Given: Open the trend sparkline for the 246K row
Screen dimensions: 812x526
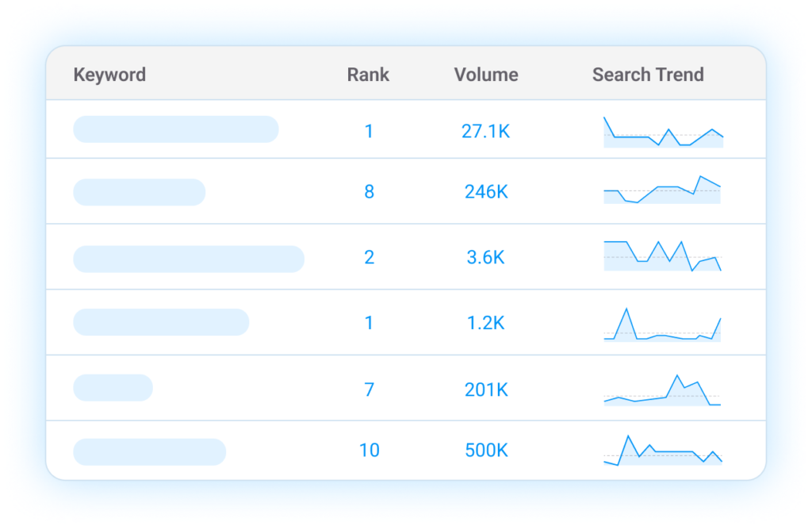Looking at the screenshot, I should click(x=662, y=190).
